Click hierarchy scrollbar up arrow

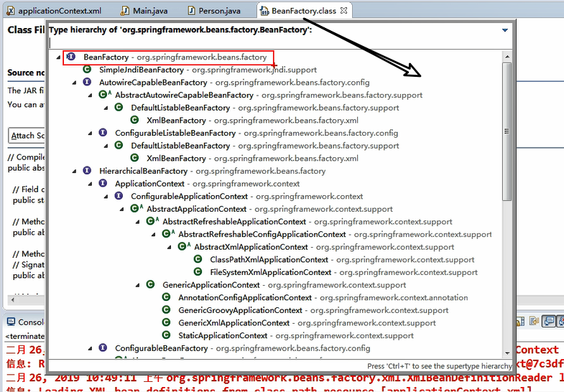pyautogui.click(x=507, y=57)
